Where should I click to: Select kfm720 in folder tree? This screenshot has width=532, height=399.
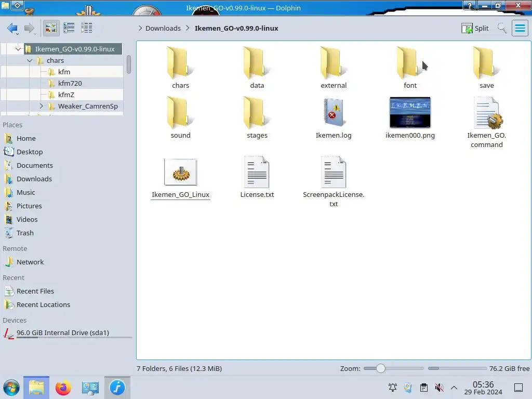pyautogui.click(x=70, y=84)
